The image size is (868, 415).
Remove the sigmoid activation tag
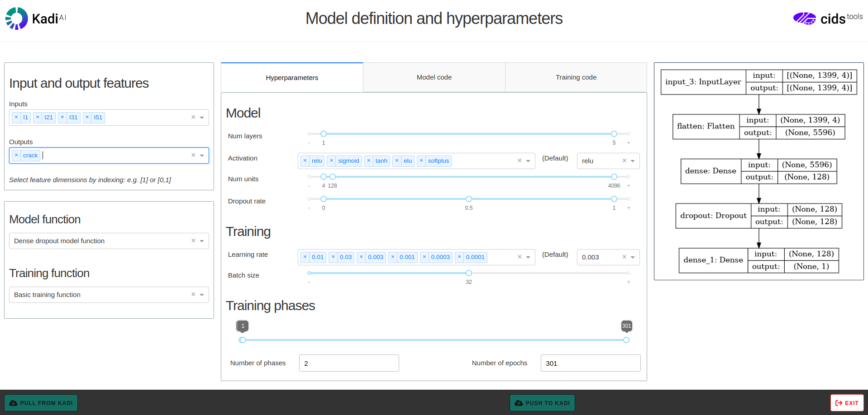[x=332, y=161]
